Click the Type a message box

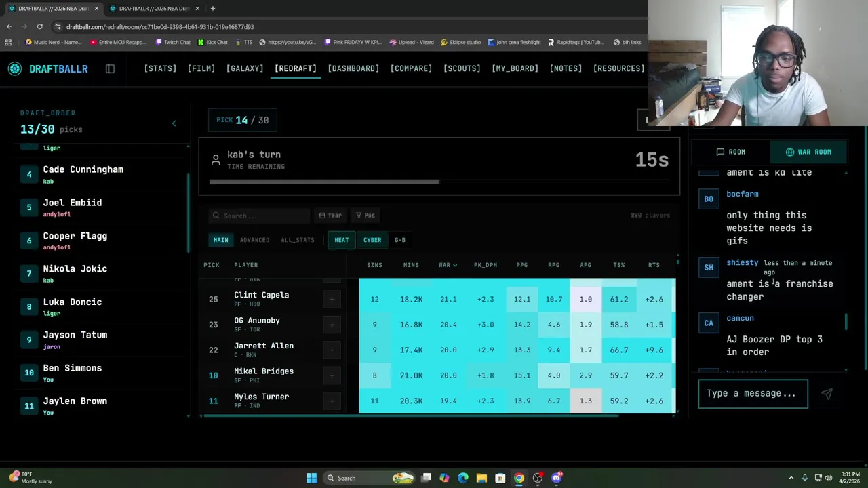pyautogui.click(x=753, y=393)
